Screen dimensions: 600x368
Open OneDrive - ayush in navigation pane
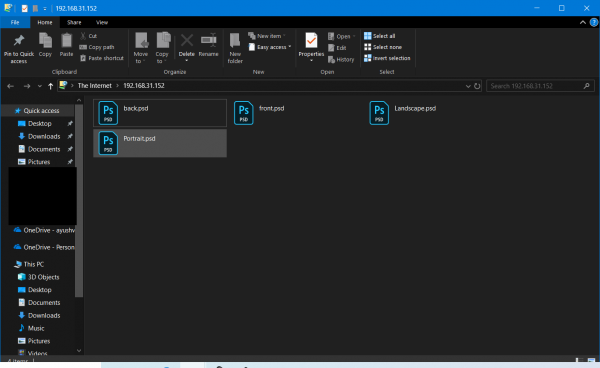click(44, 230)
